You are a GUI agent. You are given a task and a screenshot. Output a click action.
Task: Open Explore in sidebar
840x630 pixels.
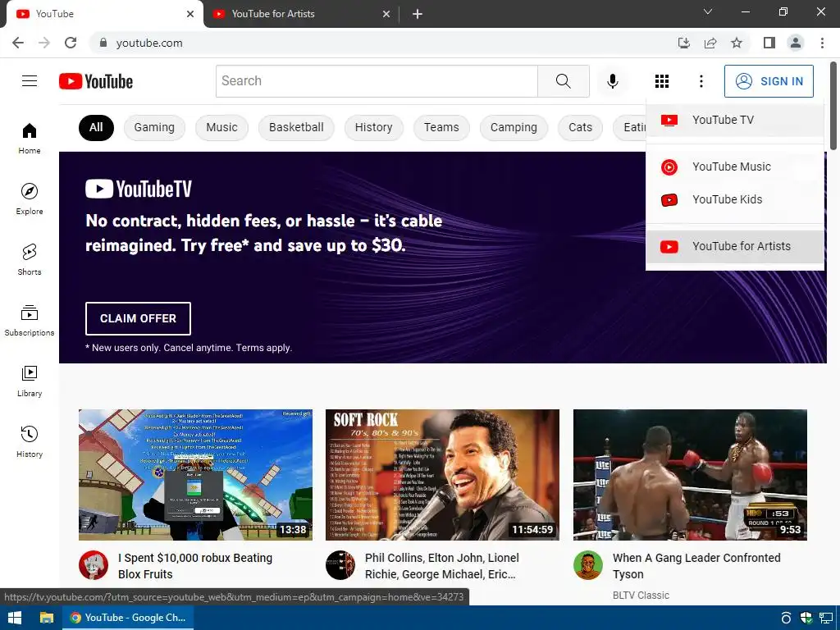(30, 199)
